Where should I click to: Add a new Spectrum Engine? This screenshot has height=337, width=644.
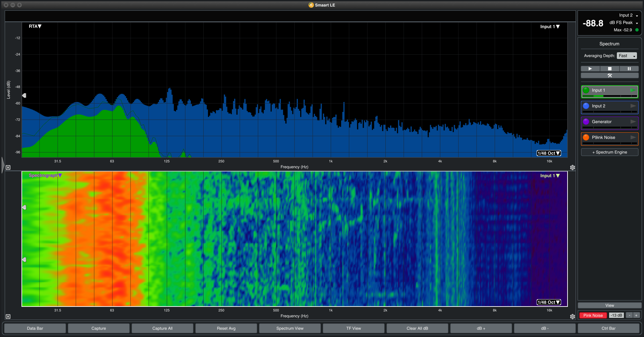(610, 152)
